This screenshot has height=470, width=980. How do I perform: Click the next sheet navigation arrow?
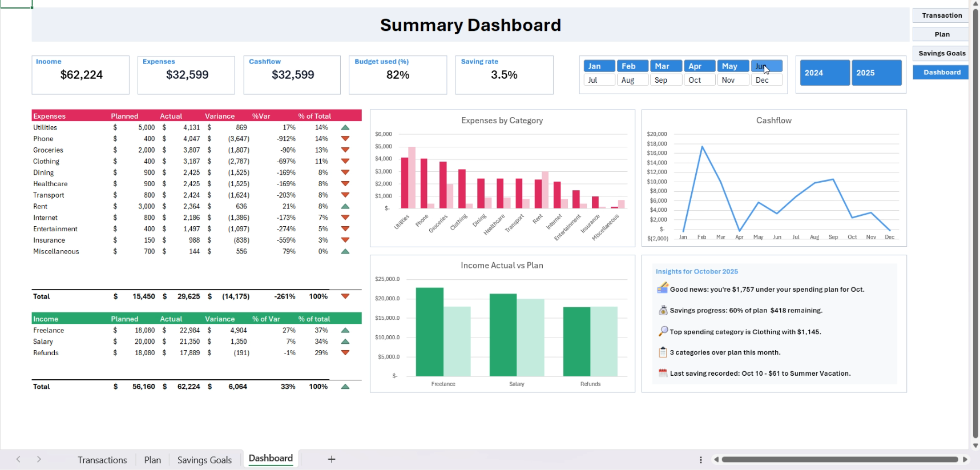coord(39,459)
